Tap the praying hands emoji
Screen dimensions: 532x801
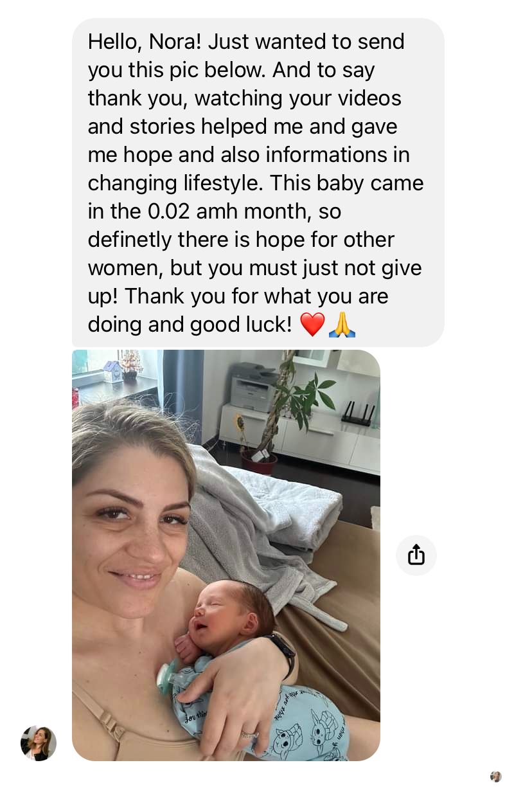pyautogui.click(x=342, y=325)
